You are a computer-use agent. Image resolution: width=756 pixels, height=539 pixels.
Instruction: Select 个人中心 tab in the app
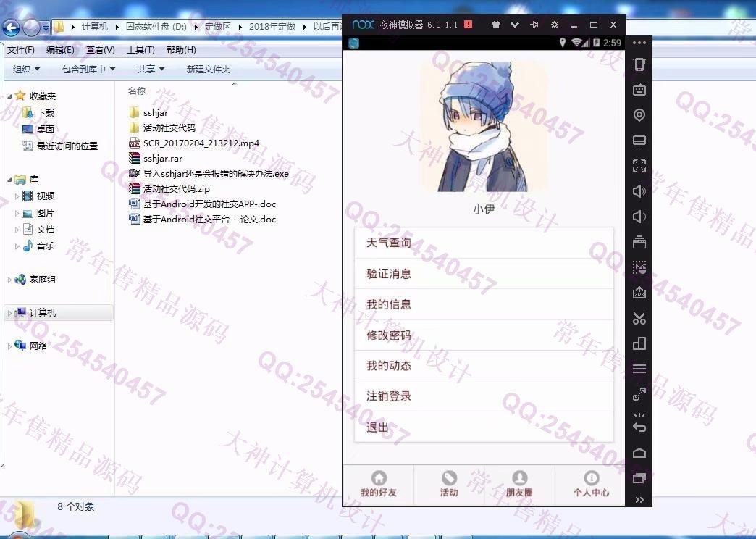coord(591,484)
